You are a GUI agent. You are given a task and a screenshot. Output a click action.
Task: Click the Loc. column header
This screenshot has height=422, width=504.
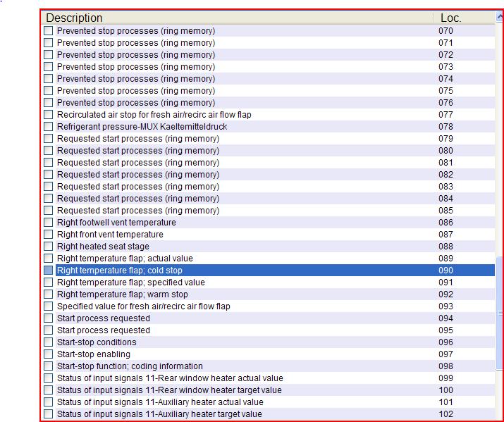click(451, 18)
